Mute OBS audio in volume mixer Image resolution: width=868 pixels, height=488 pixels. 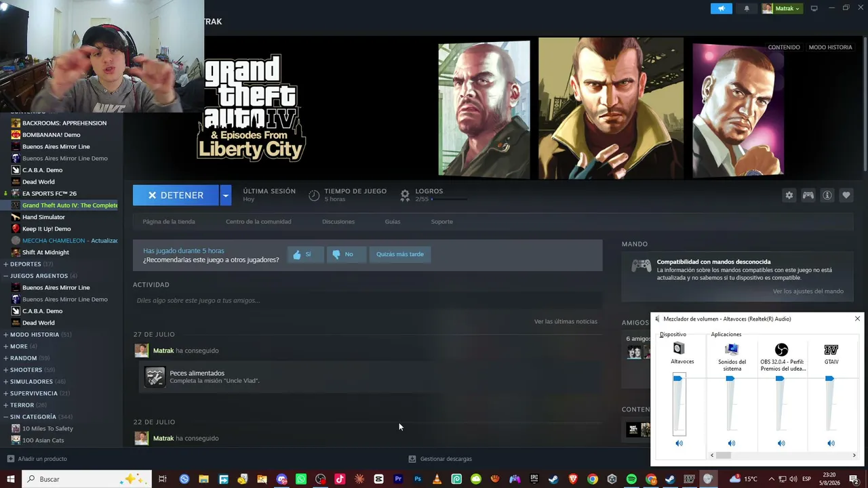(781, 443)
